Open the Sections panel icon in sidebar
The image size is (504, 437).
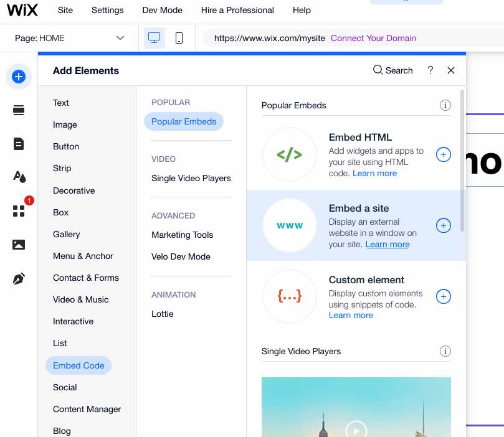(x=19, y=110)
